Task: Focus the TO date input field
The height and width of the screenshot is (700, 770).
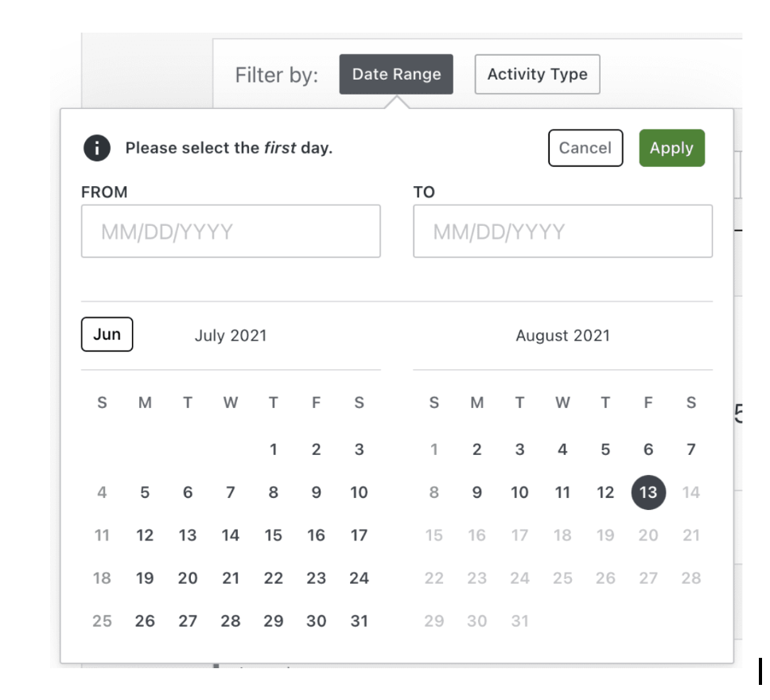Action: point(562,231)
